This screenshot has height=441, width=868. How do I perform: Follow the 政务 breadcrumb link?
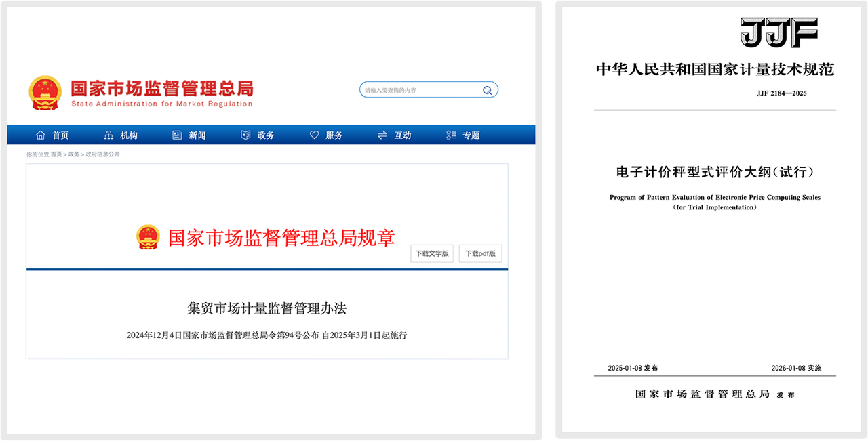click(x=73, y=154)
